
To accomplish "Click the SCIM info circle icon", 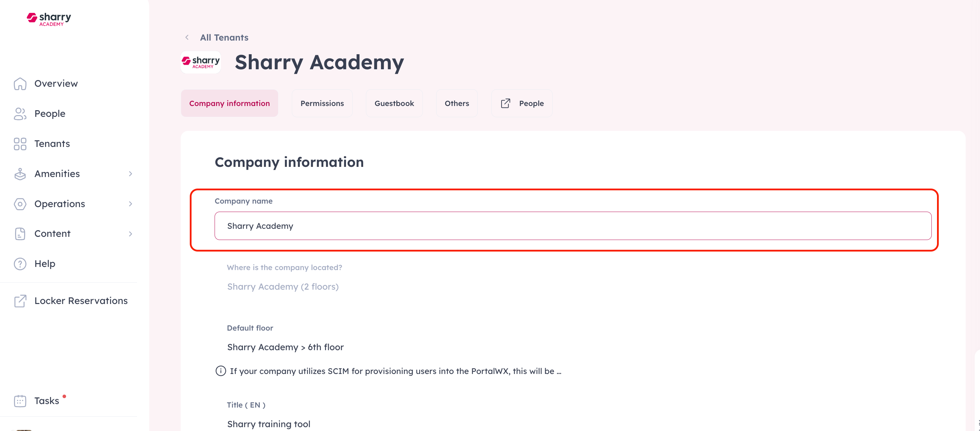I will coord(221,371).
